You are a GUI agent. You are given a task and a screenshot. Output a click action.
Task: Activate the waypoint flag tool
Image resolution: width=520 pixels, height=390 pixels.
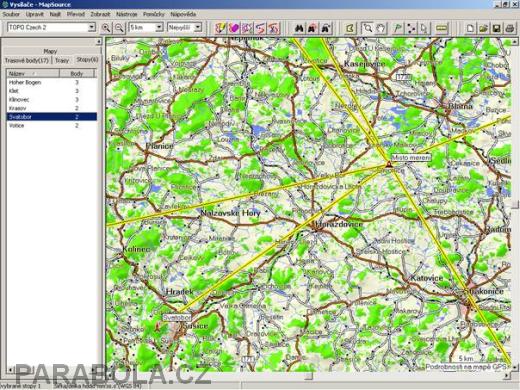397,28
